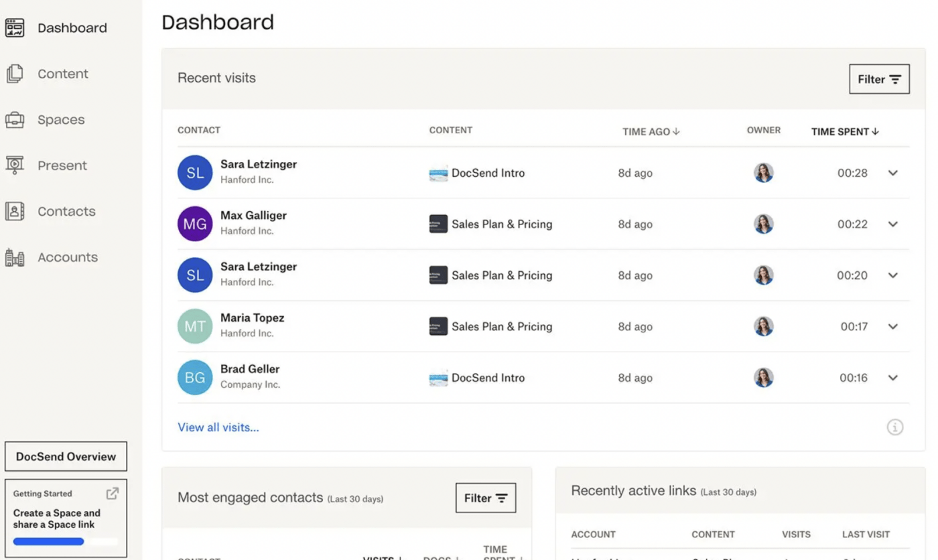Click Company Inc. under Brad Geller

[x=250, y=384]
